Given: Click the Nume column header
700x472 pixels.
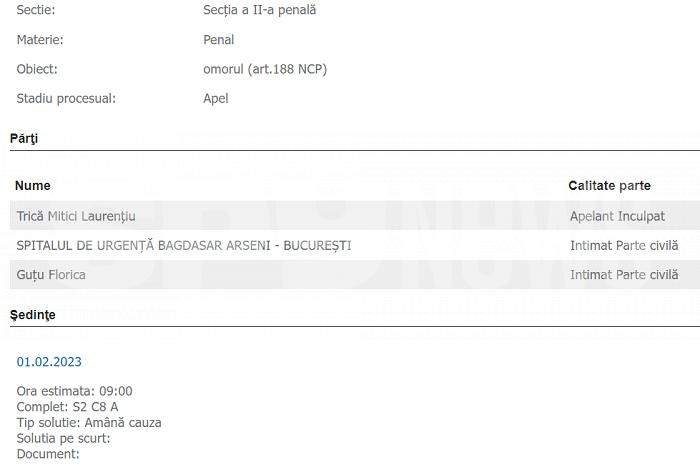Looking at the screenshot, I should [x=33, y=185].
